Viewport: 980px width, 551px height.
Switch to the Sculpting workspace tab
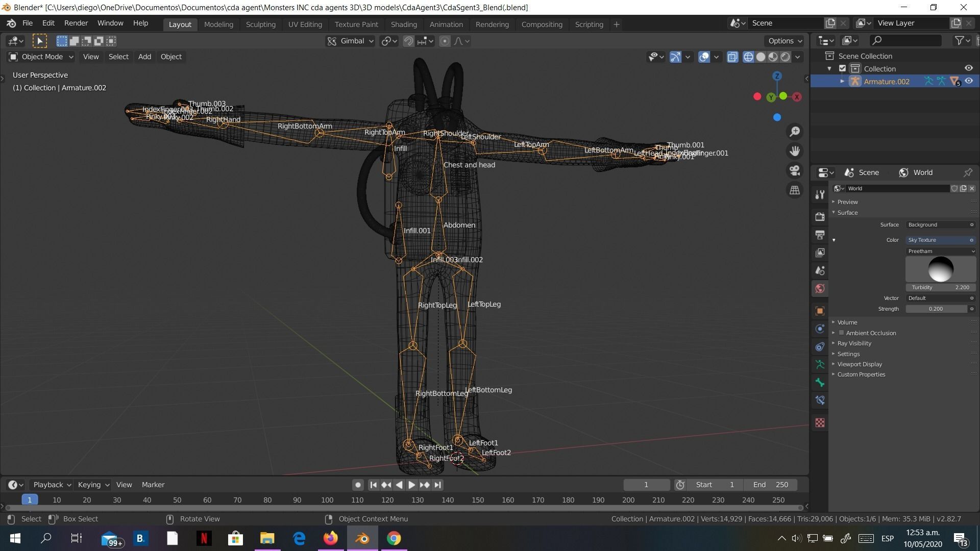click(x=260, y=24)
